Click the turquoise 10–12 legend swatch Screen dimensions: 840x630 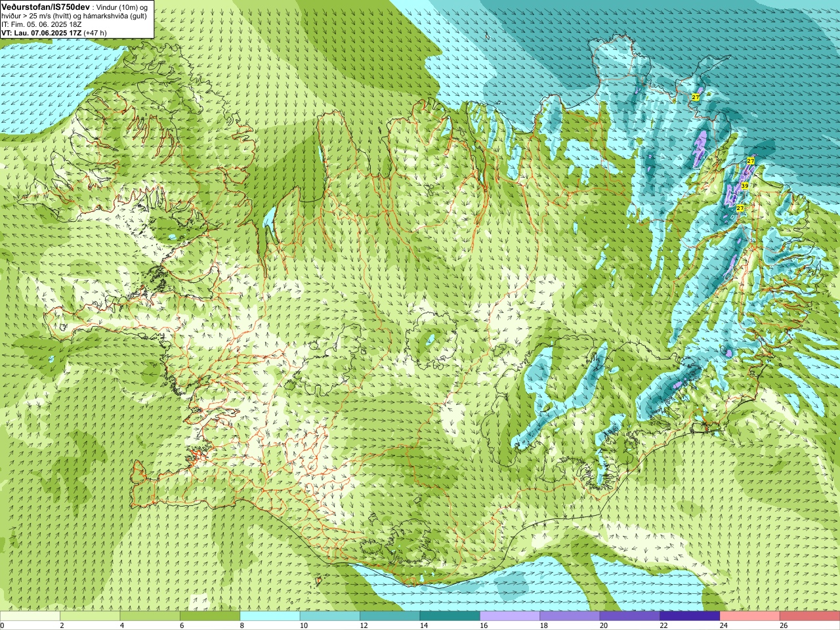330,616
